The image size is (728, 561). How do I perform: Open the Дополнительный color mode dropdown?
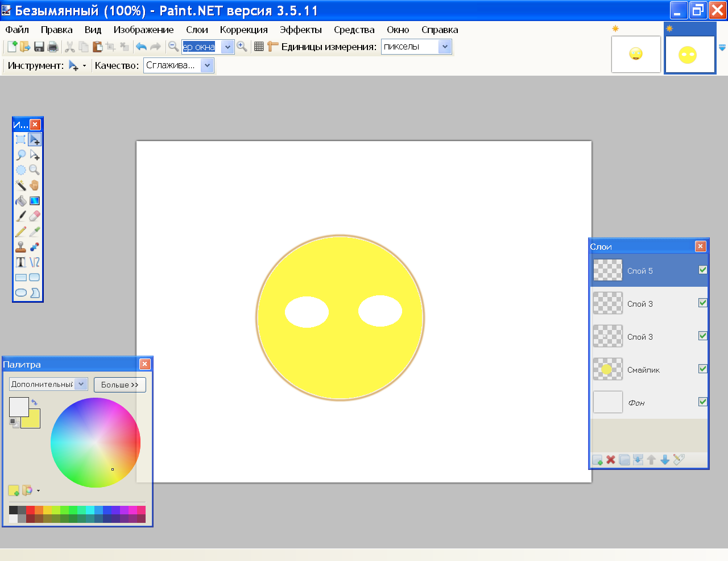point(81,384)
